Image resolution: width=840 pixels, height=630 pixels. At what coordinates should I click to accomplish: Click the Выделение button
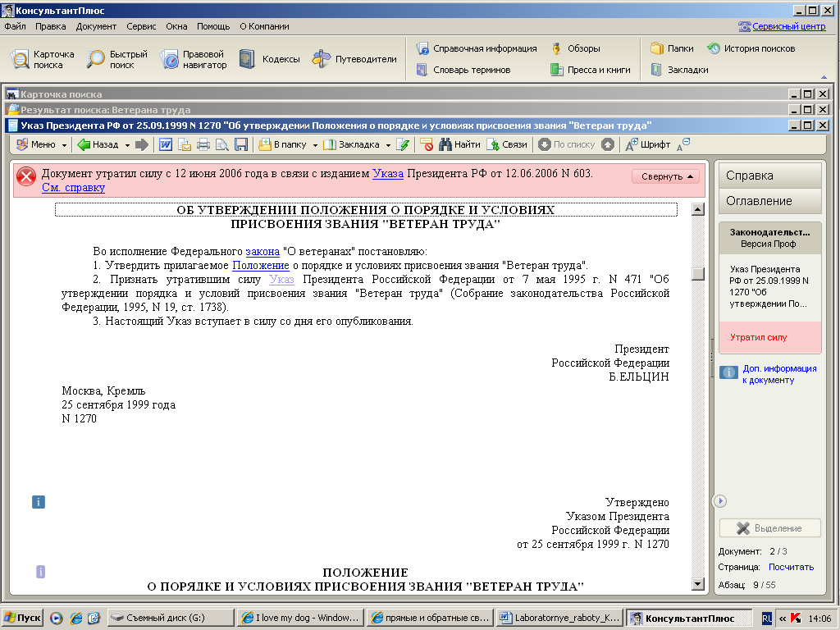tap(769, 528)
